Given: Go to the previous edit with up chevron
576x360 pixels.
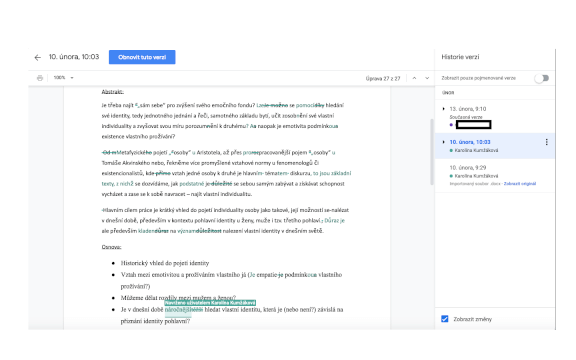Looking at the screenshot, I should (414, 78).
